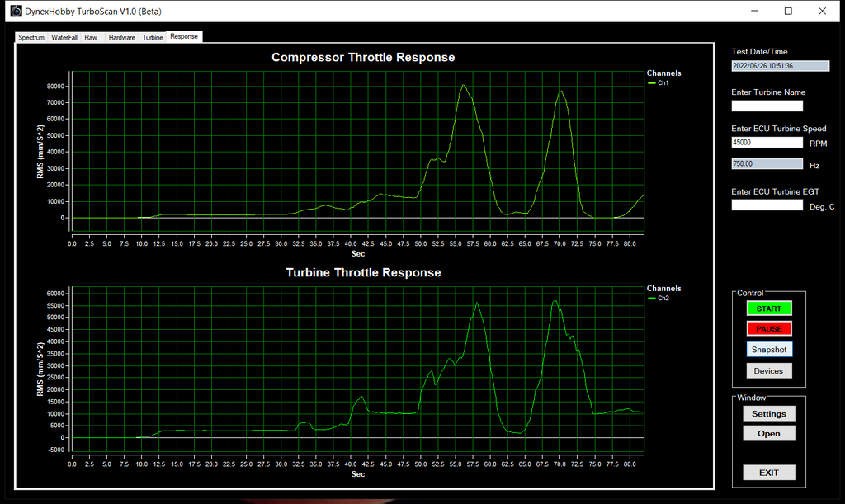The height and width of the screenshot is (504, 845).
Task: Edit the ECU Turbine Speed RPM value
Action: (x=767, y=142)
